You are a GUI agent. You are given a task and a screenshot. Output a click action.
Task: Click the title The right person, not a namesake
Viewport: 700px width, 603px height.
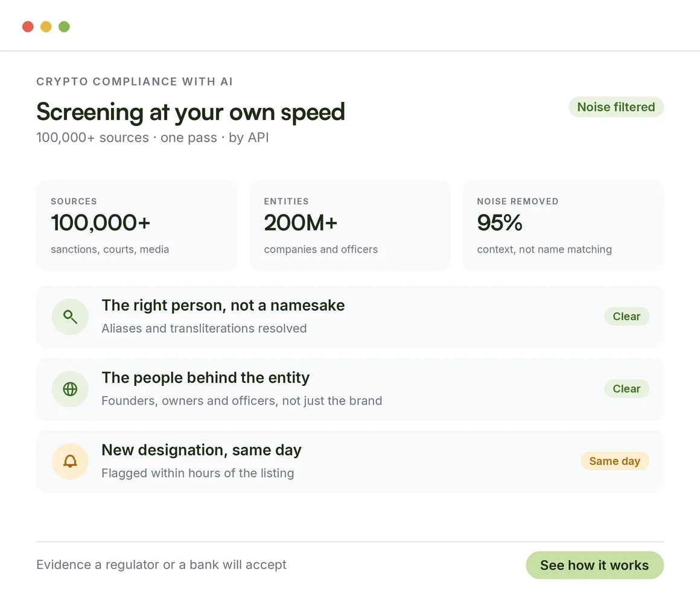click(x=223, y=306)
